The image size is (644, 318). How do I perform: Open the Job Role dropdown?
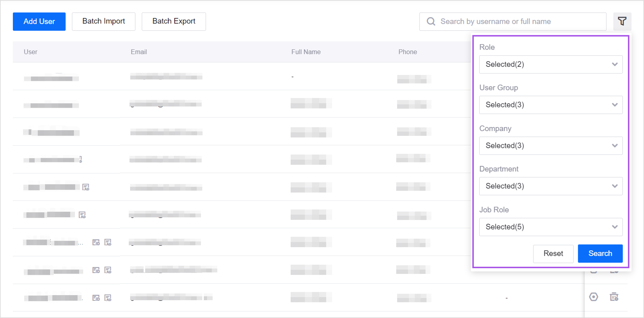click(551, 227)
